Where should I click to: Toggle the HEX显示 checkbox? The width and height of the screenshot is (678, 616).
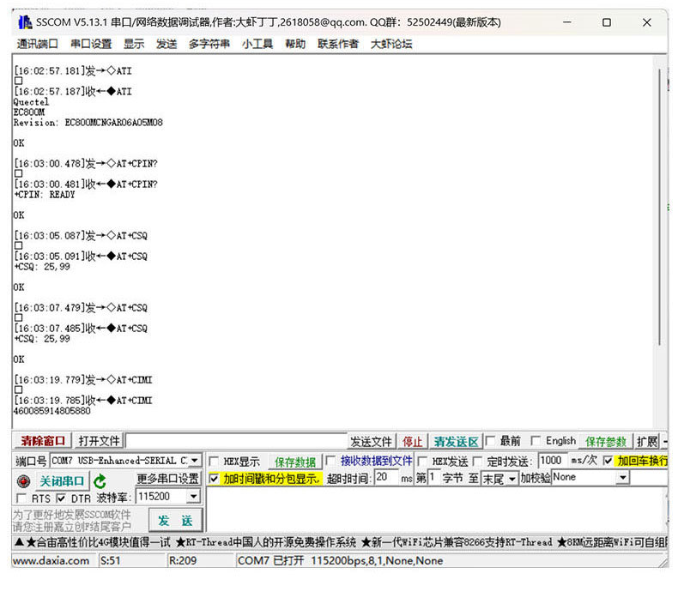point(213,461)
